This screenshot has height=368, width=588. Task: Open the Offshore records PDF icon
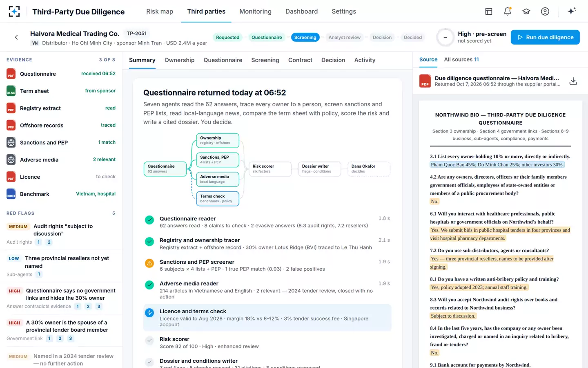(x=11, y=126)
